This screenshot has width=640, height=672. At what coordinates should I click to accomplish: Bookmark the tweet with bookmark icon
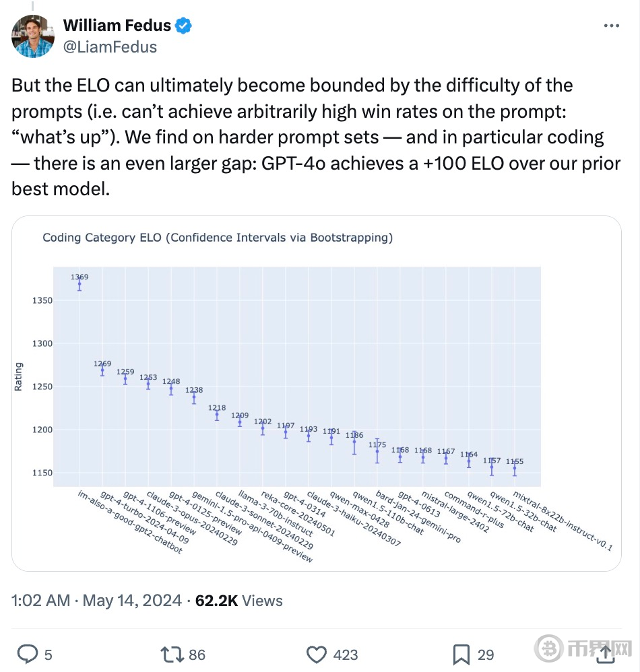point(461,655)
